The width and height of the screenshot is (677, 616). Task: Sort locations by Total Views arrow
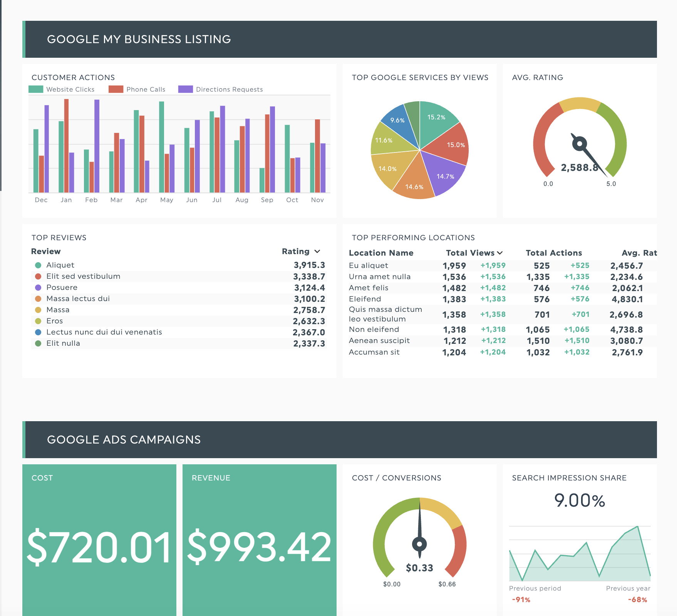click(x=500, y=253)
